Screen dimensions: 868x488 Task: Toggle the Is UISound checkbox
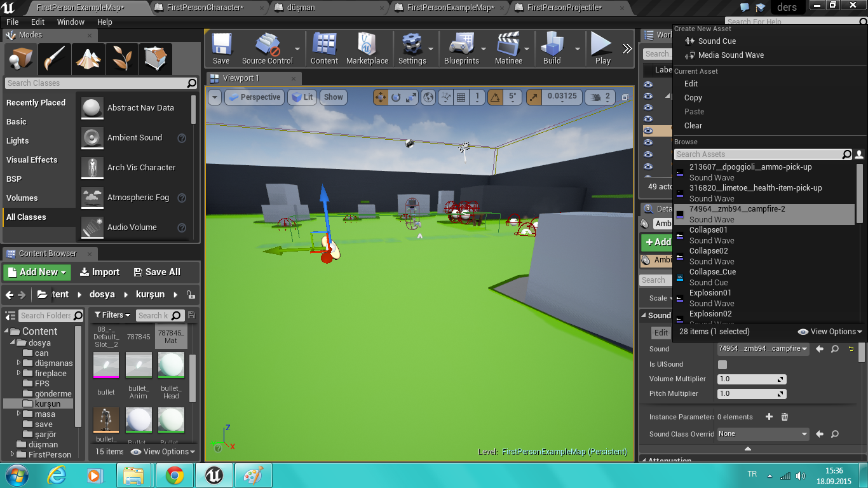pos(722,365)
